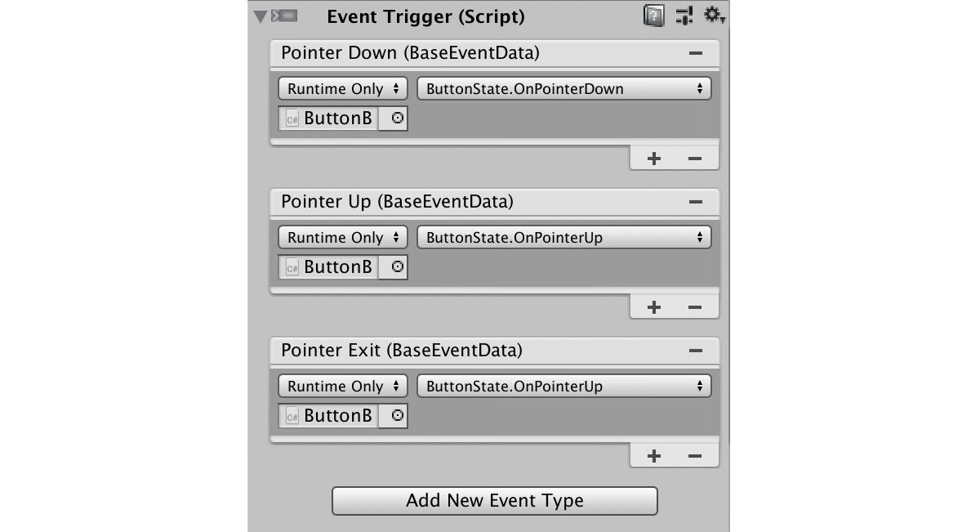Open object picker circle in Pointer Exit

click(x=398, y=416)
